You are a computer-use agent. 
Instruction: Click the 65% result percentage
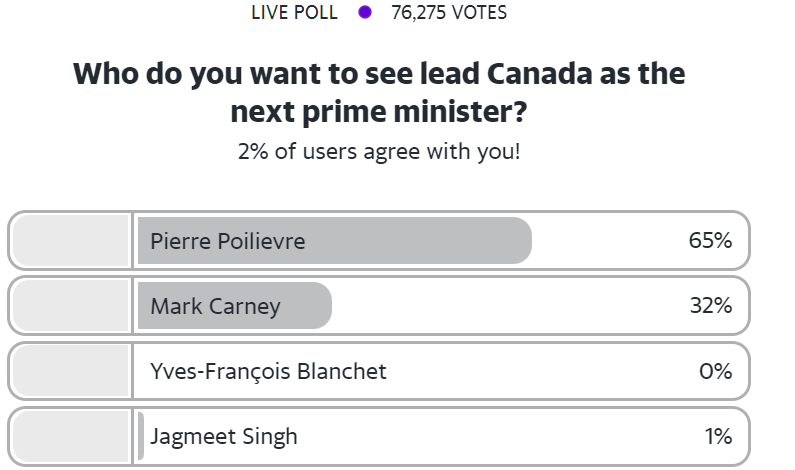710,240
